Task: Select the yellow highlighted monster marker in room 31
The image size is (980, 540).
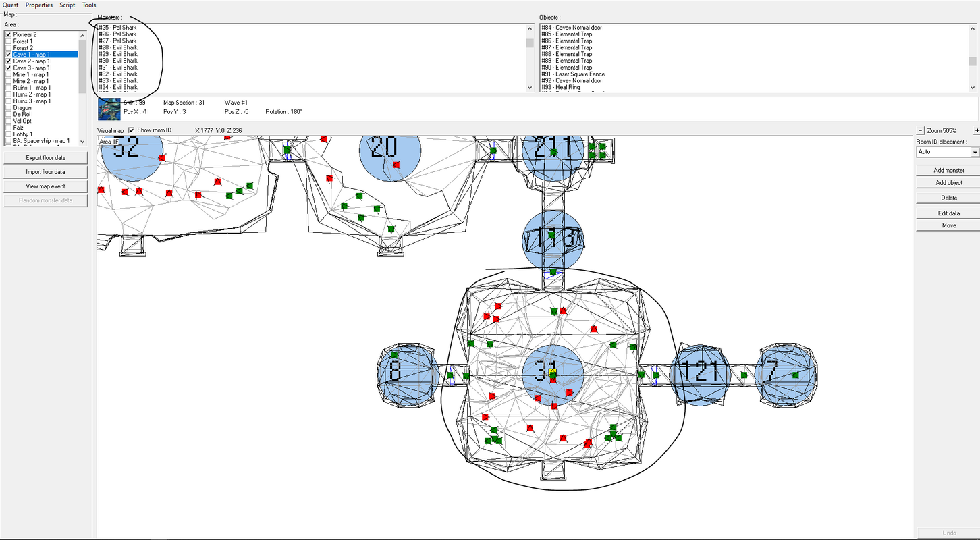Action: click(553, 371)
